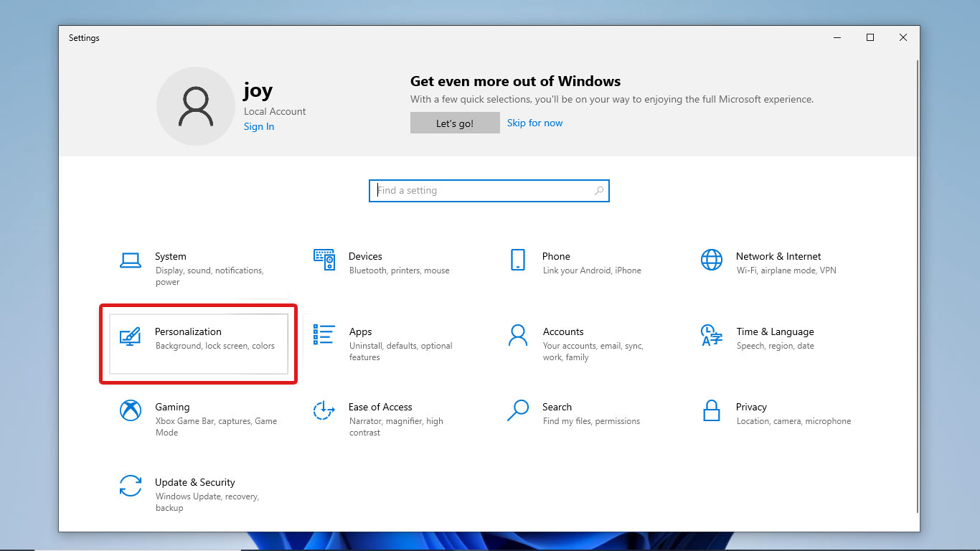
Task: Click the Devices heading text
Action: 365,256
